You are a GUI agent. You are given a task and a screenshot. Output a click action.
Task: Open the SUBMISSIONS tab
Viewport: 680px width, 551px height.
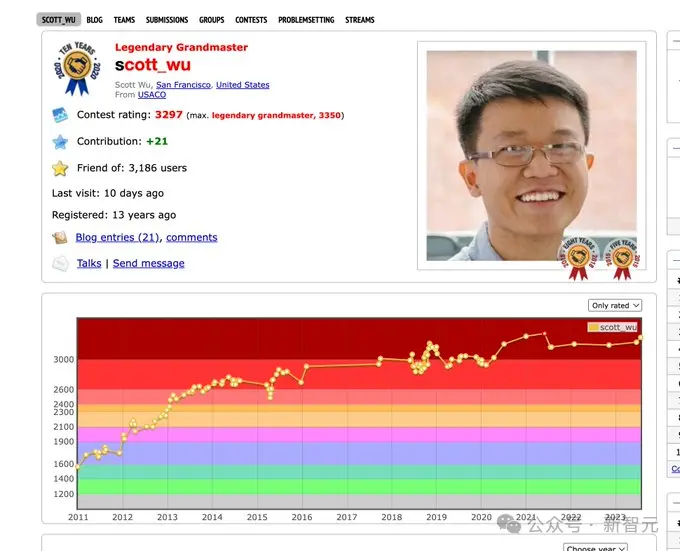167,20
